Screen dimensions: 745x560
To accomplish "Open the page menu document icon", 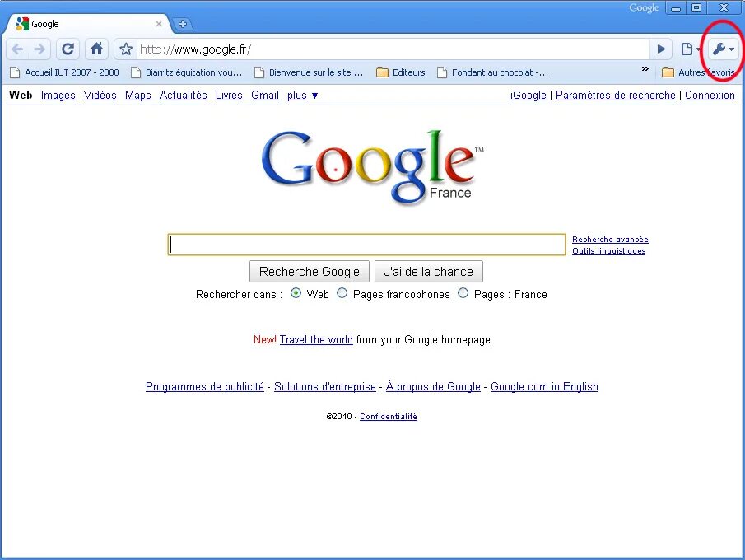I will click(x=689, y=49).
